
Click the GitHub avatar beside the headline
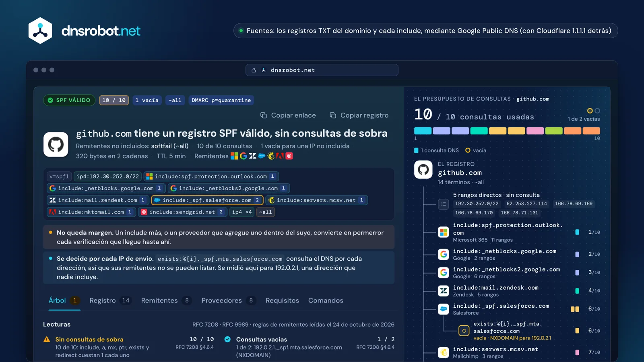(x=56, y=144)
